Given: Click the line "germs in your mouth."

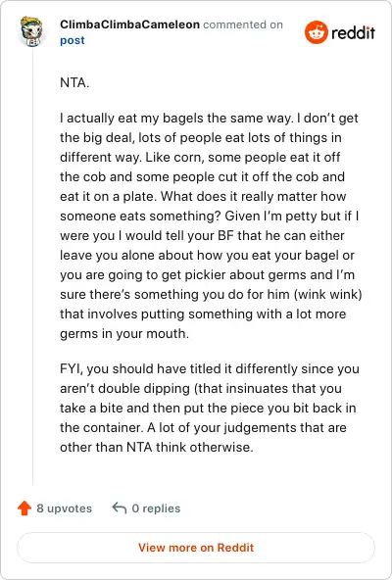Looking at the screenshot, I should click(x=124, y=334).
